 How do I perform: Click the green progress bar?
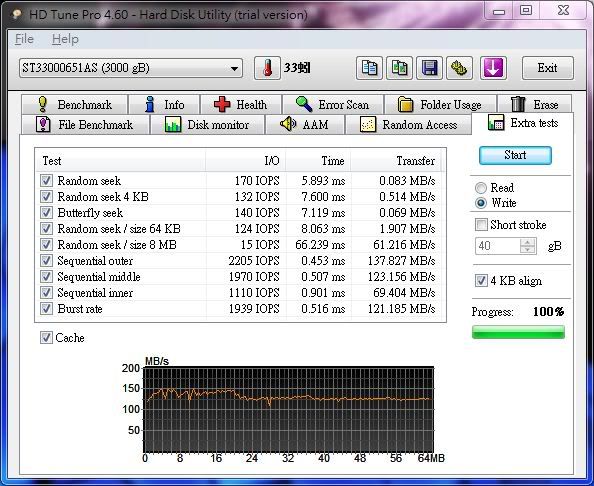tap(518, 332)
